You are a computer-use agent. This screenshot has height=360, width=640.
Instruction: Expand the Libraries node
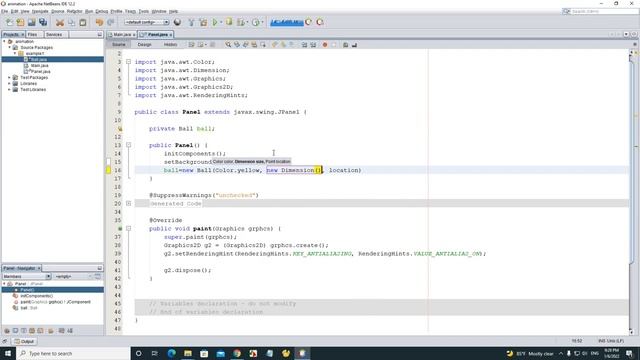10,83
